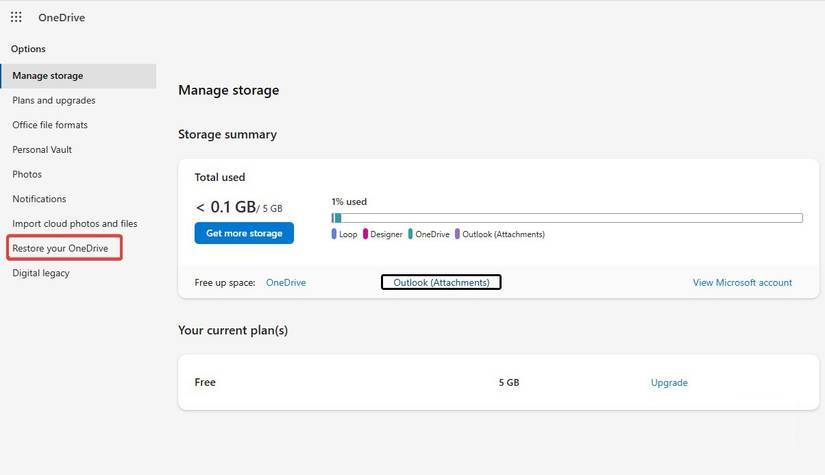The image size is (825, 475).
Task: Click the Loop legend color swatch
Action: click(x=334, y=234)
